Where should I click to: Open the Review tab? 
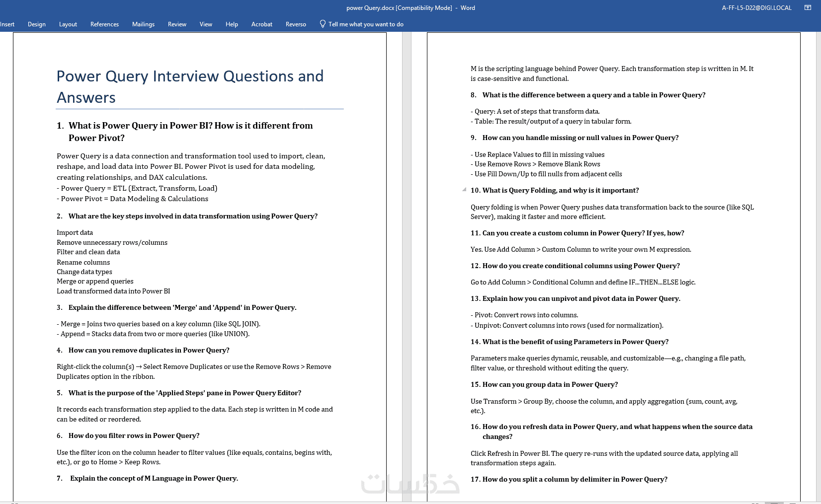[x=177, y=24]
